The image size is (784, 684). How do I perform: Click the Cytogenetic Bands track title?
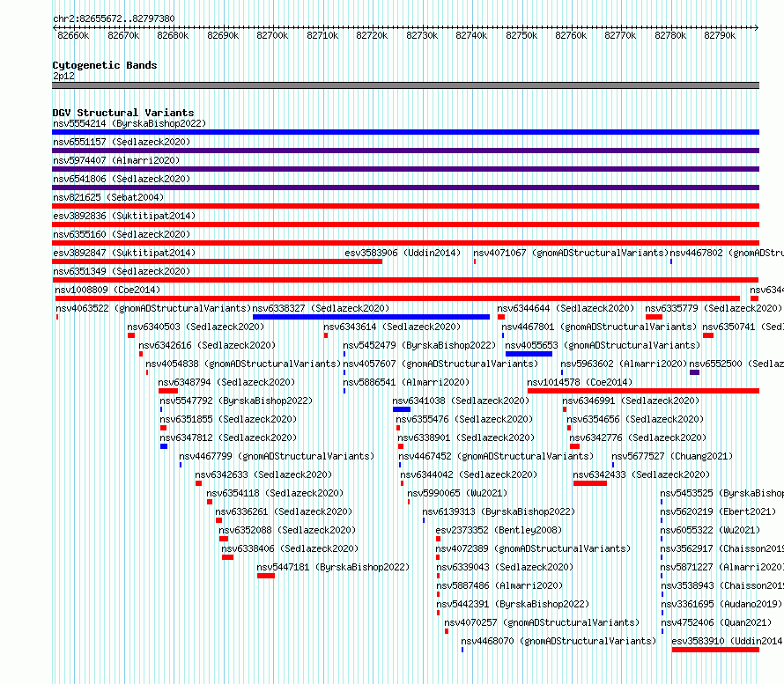[x=105, y=65]
